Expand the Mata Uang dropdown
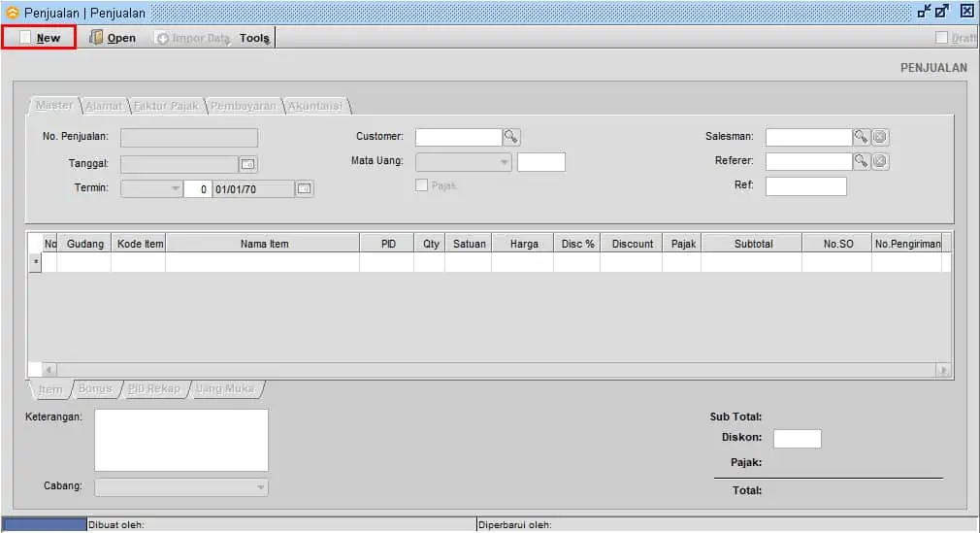 tap(504, 162)
